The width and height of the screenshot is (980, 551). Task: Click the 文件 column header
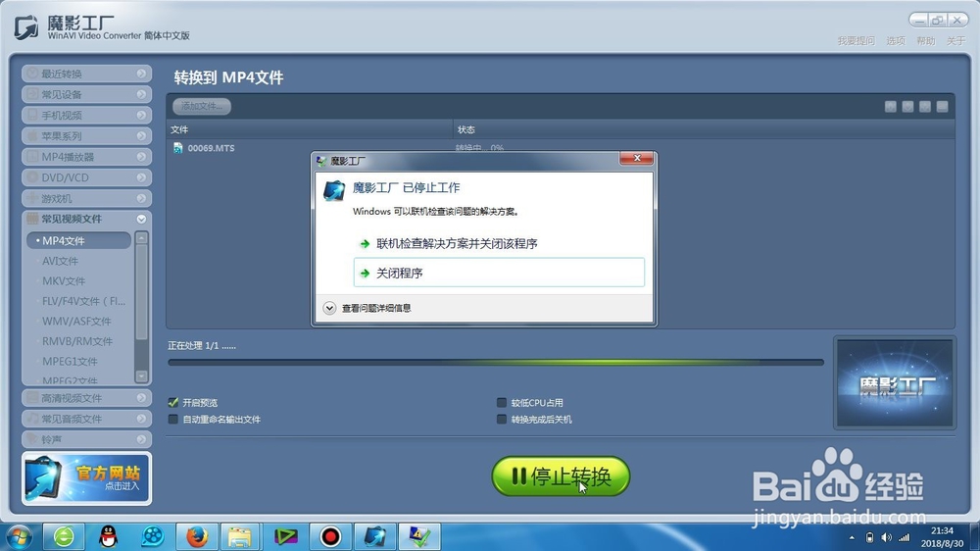tap(310, 129)
